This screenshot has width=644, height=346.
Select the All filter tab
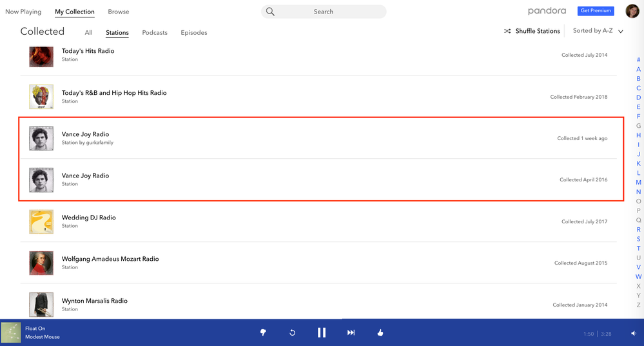(x=88, y=33)
